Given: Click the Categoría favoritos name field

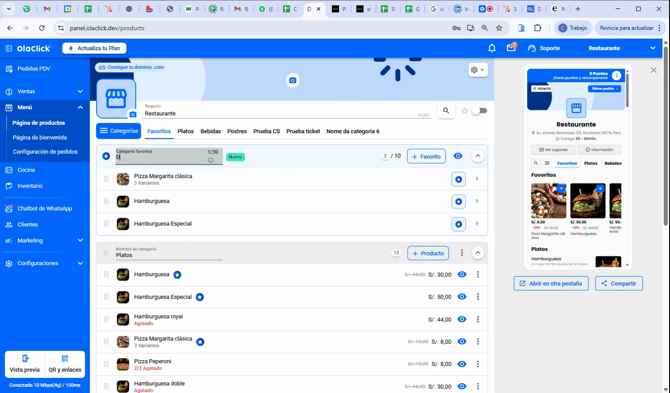Looking at the screenshot, I should click(x=169, y=156).
